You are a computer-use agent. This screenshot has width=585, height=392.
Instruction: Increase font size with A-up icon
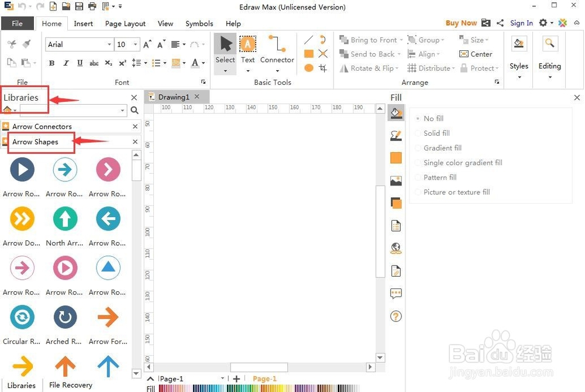[147, 44]
